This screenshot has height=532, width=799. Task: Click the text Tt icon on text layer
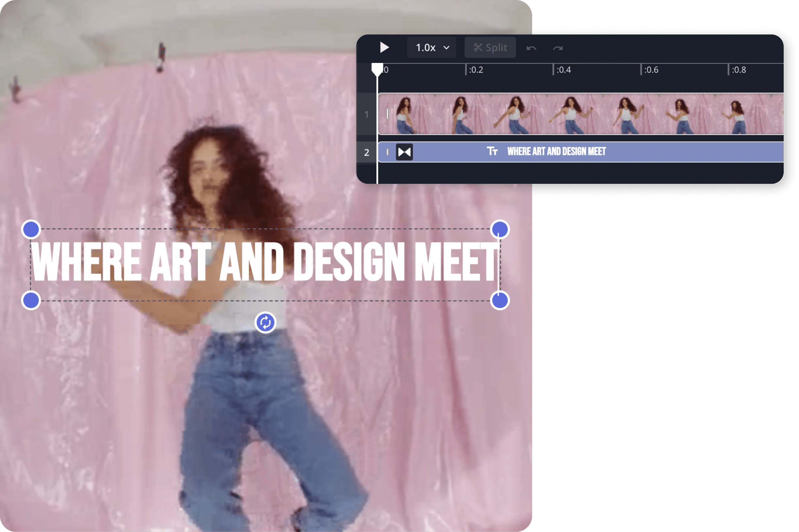[492, 151]
